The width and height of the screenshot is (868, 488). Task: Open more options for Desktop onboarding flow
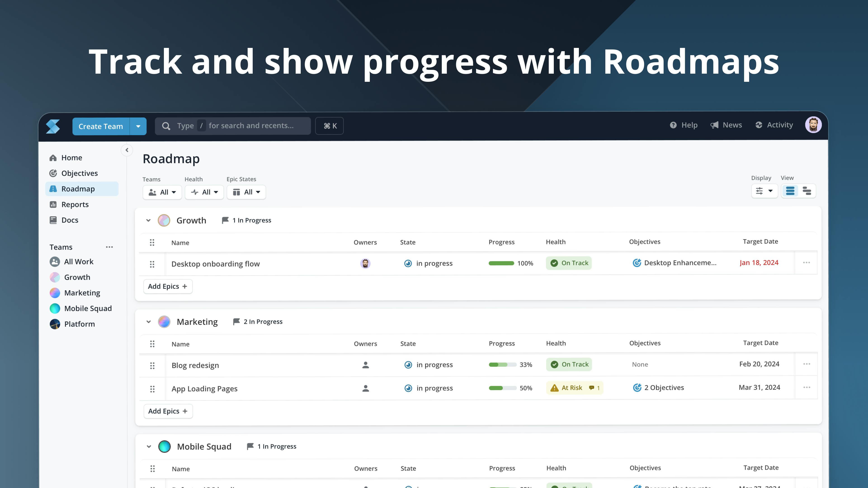[806, 263]
